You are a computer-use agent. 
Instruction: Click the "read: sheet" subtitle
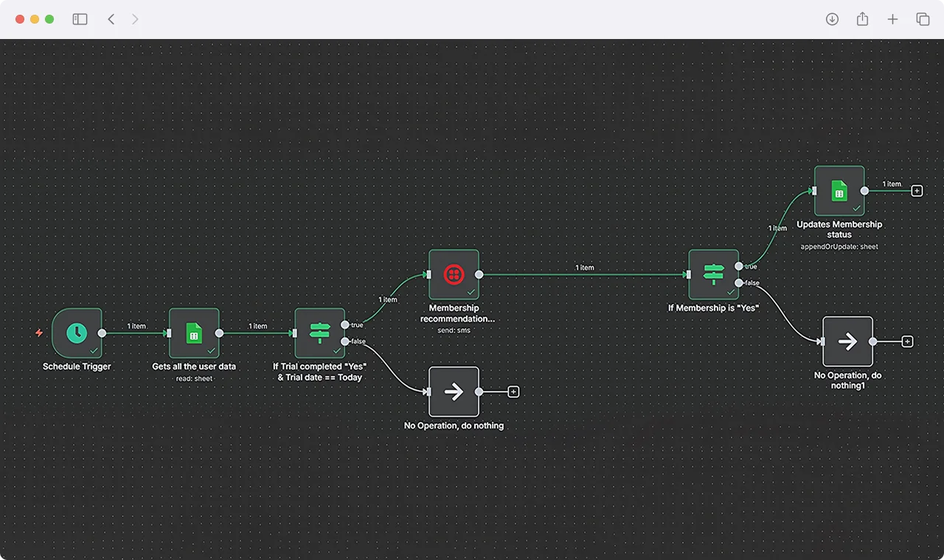194,378
